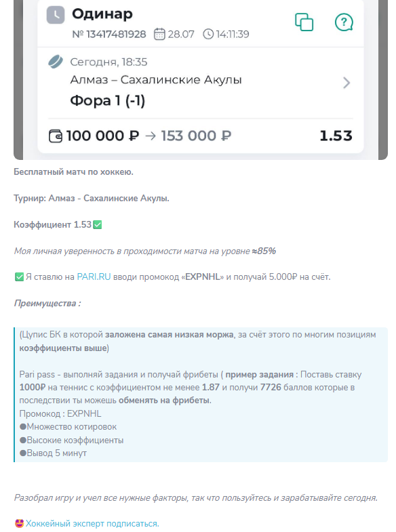Click the heart-eyes emoji before Хоккейный эксперт
Viewport: 396px width, 532px height.
point(20,523)
